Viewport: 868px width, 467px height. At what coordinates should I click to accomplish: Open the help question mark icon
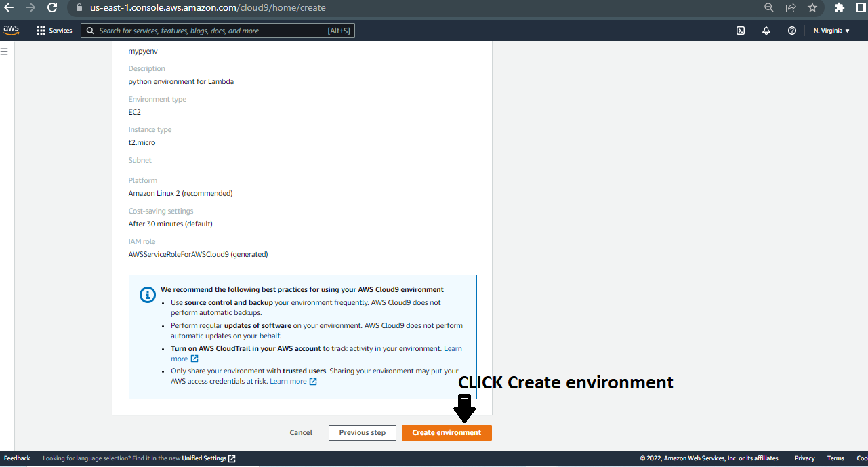[791, 31]
